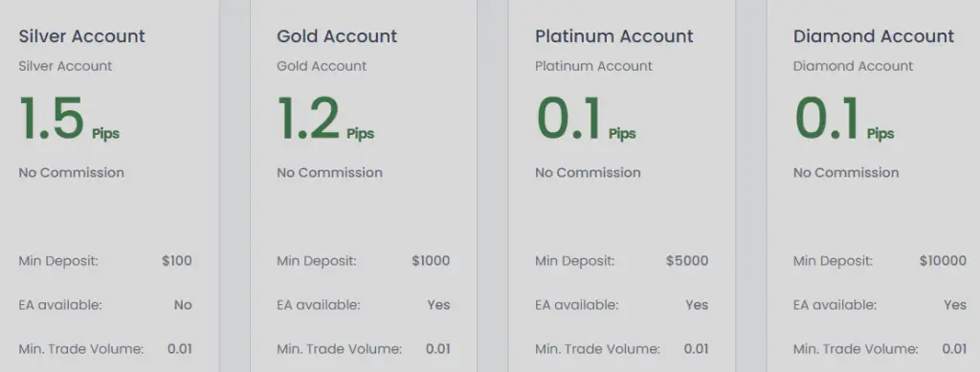Click Silver's EA available No value
Viewport: 980px width, 372px height.
(183, 305)
